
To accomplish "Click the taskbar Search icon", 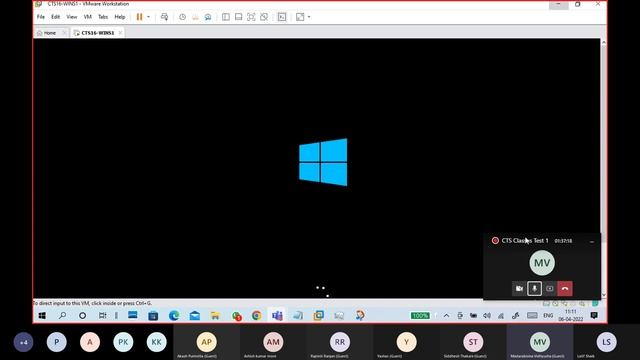I will (62, 315).
